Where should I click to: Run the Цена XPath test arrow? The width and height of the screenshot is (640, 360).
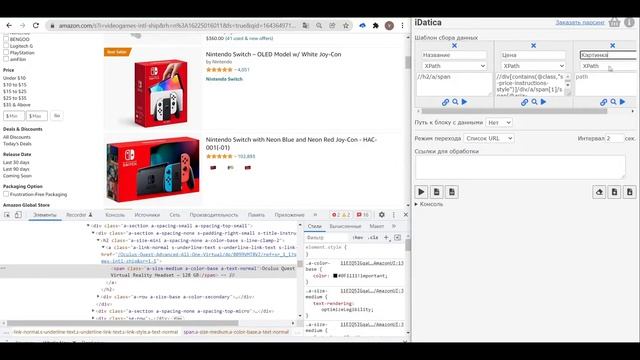[543, 102]
